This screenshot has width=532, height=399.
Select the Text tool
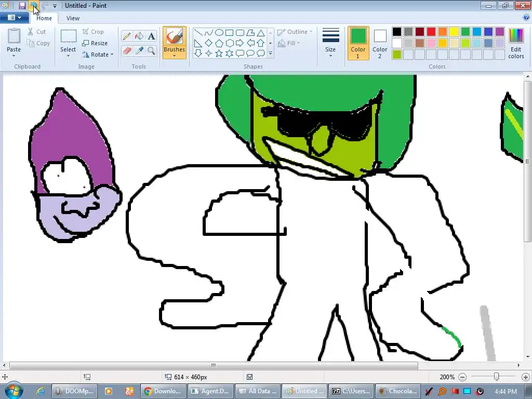point(151,36)
